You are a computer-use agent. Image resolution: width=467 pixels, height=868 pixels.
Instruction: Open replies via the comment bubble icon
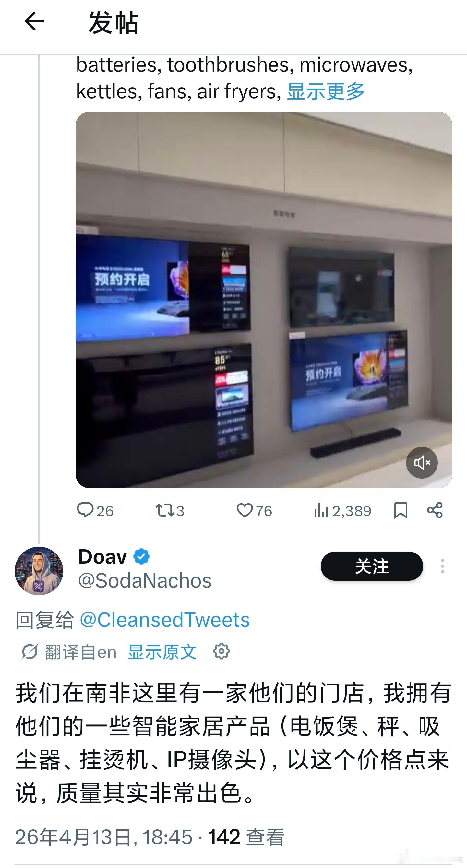pos(85,510)
